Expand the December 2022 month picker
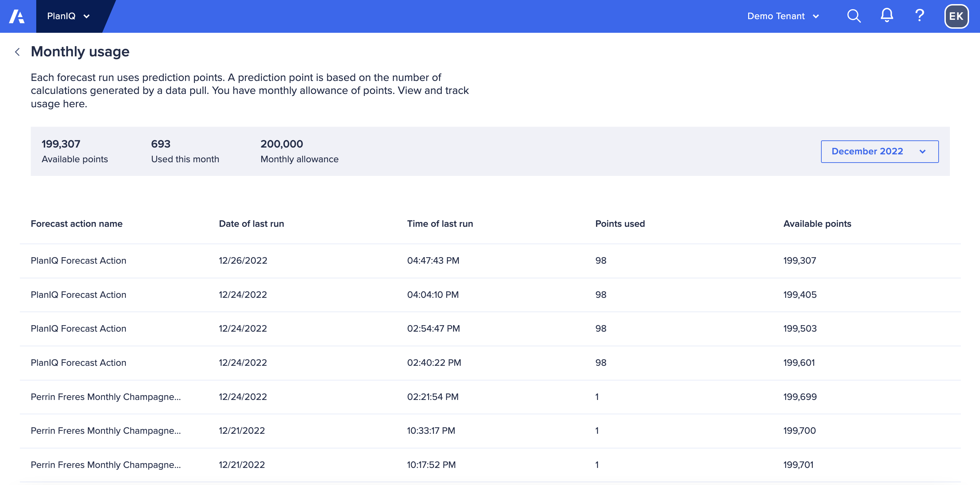The image size is (980, 485). (x=879, y=151)
